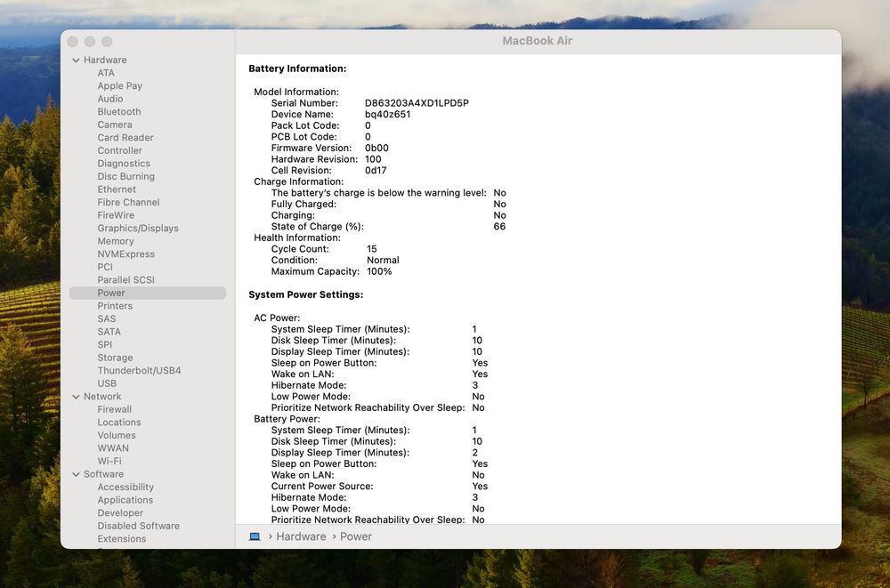Click the Firmware Version value 0b00
This screenshot has width=890, height=588.
point(376,149)
